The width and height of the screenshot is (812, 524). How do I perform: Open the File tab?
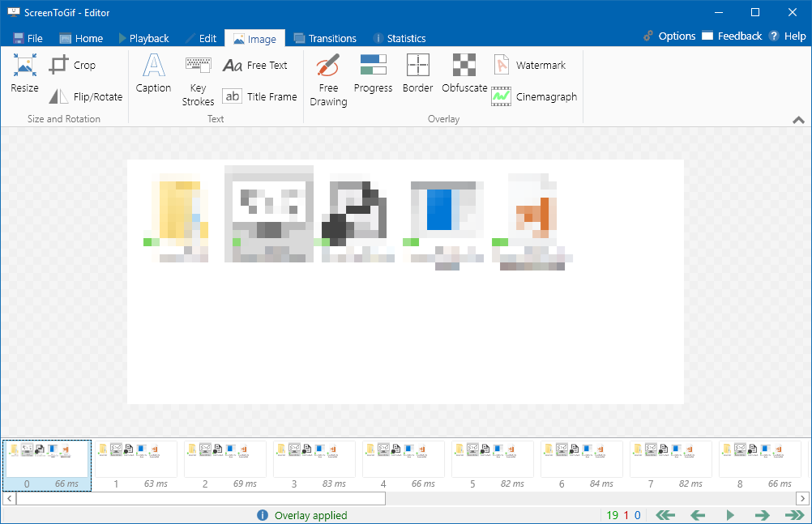tap(28, 38)
